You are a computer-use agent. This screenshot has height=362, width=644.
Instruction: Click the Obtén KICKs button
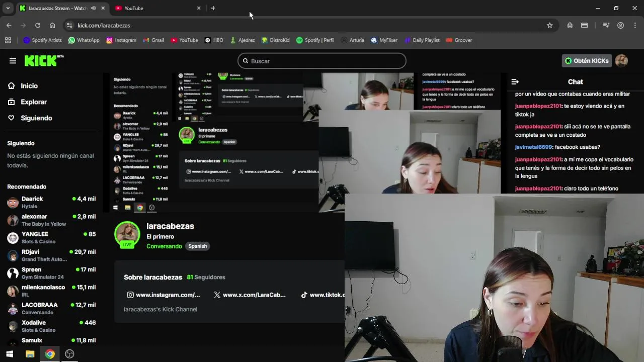(587, 61)
